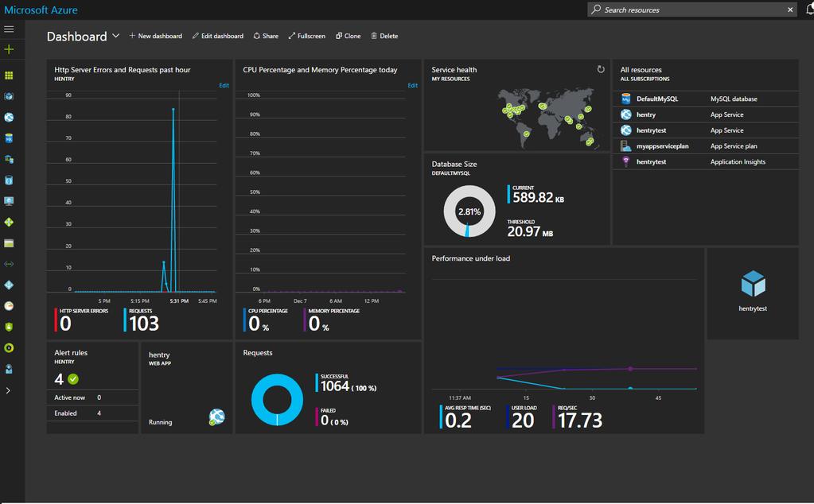Click the green checkmark next to 4 alerts
This screenshot has width=814, height=504.
73,379
